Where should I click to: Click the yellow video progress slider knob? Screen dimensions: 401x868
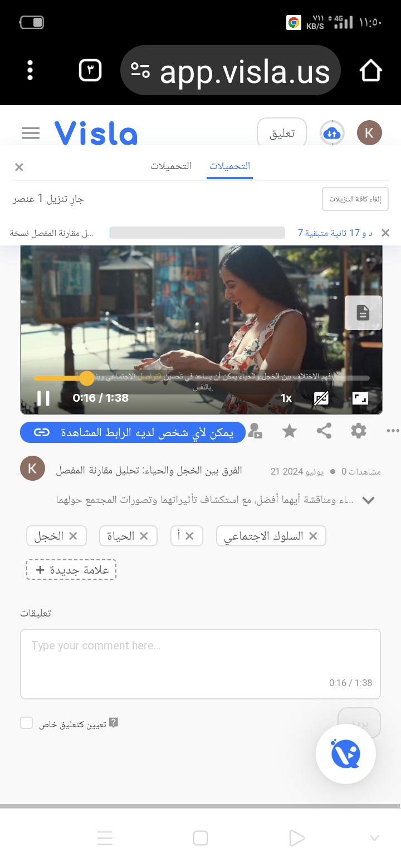[87, 378]
